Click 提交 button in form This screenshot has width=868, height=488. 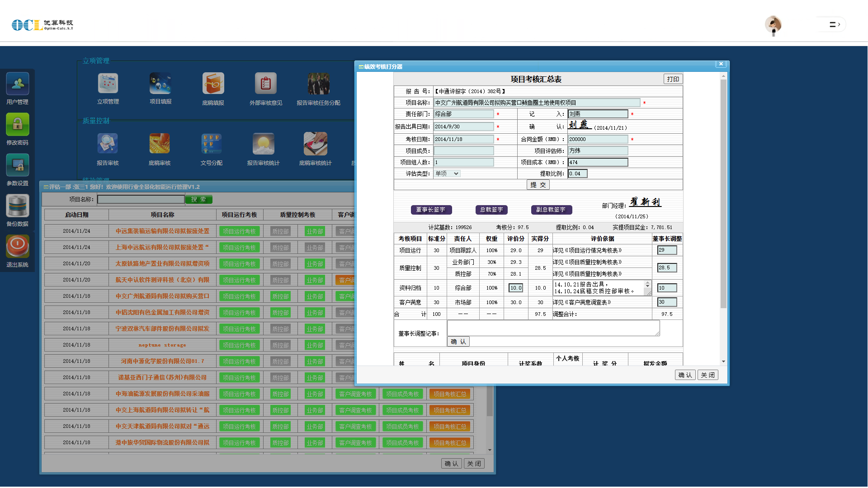pos(538,185)
